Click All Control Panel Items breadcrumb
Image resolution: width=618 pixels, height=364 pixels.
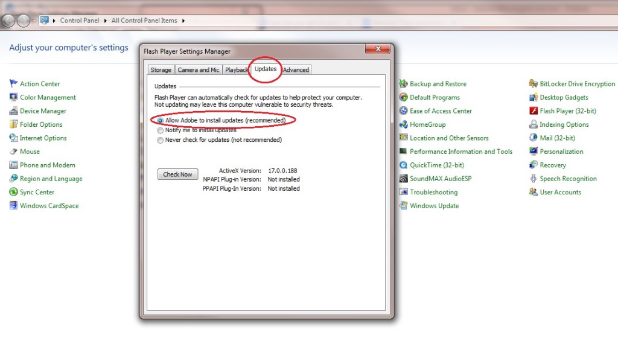144,21
